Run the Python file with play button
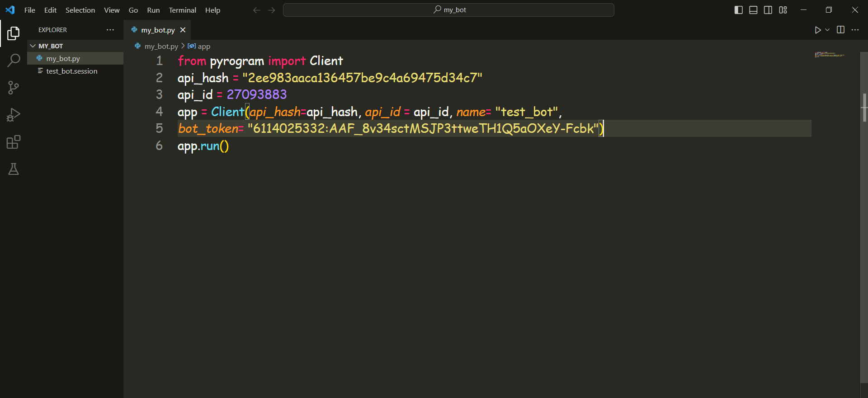The width and height of the screenshot is (868, 398). click(817, 30)
